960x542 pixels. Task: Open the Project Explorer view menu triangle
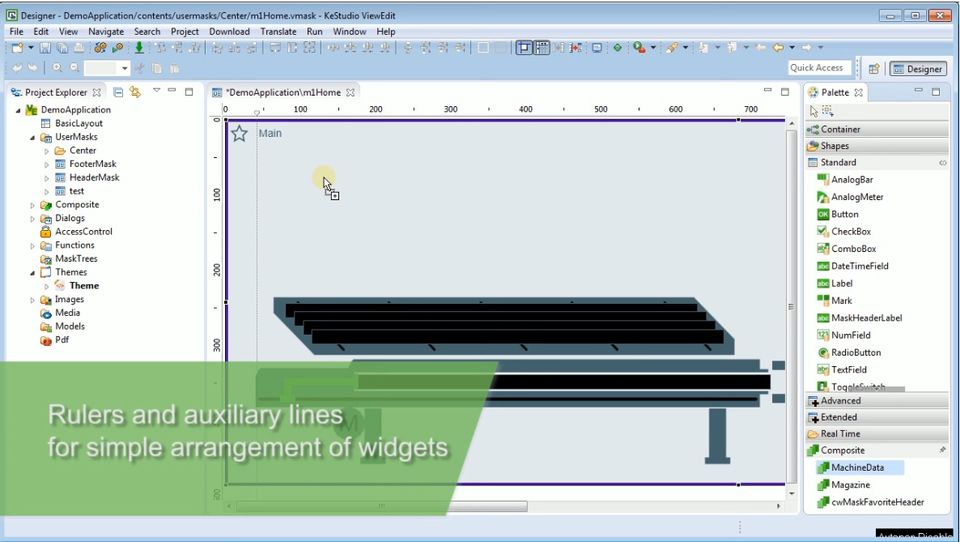157,91
